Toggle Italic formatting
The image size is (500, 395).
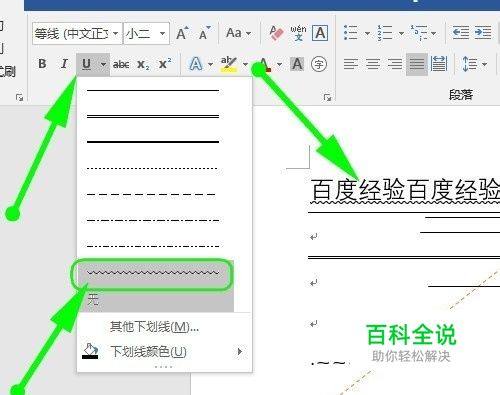64,64
